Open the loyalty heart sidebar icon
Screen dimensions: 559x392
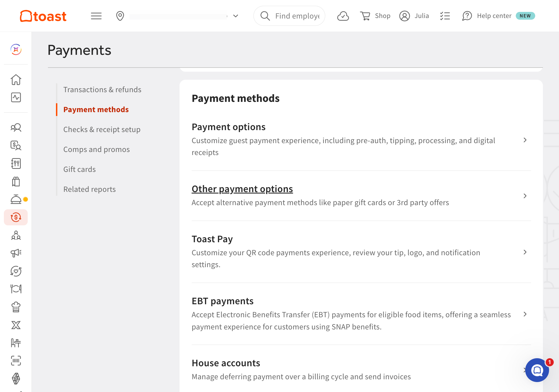pyautogui.click(x=16, y=271)
